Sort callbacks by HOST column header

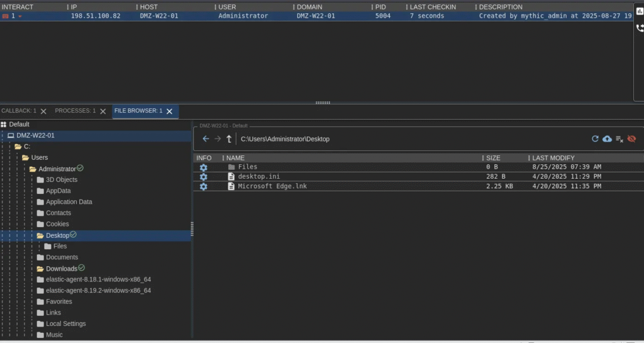pyautogui.click(x=148, y=7)
